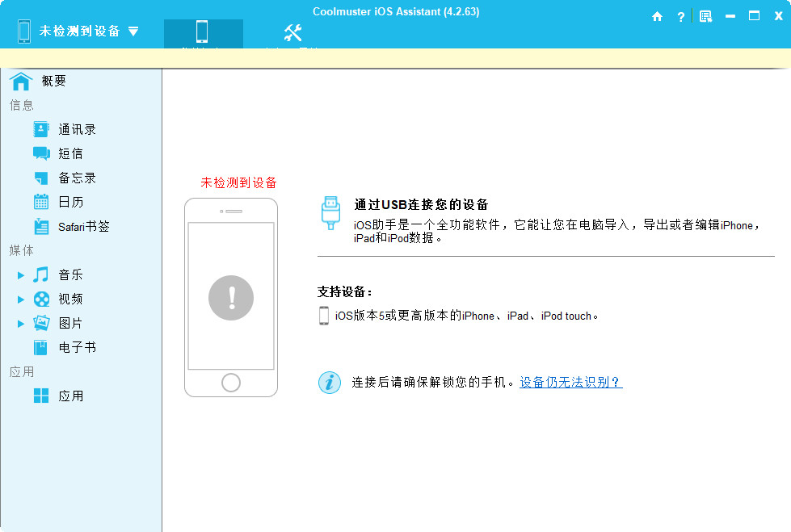This screenshot has height=532, width=791.
Task: Expand the 音乐 music tree arrow
Action: [21, 275]
